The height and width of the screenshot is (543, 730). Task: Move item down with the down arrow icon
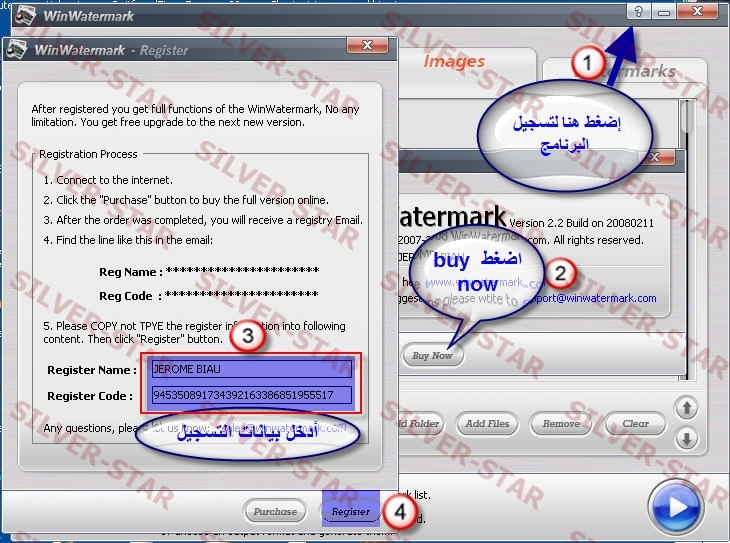[686, 439]
